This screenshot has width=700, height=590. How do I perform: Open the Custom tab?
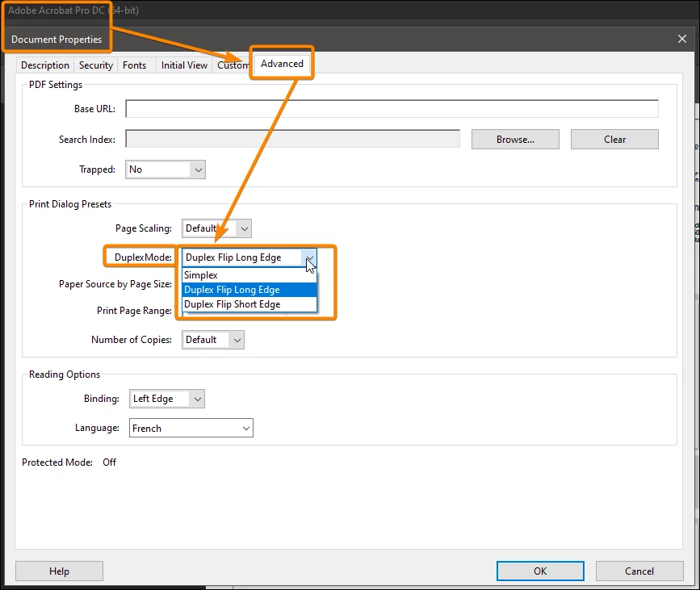point(233,65)
